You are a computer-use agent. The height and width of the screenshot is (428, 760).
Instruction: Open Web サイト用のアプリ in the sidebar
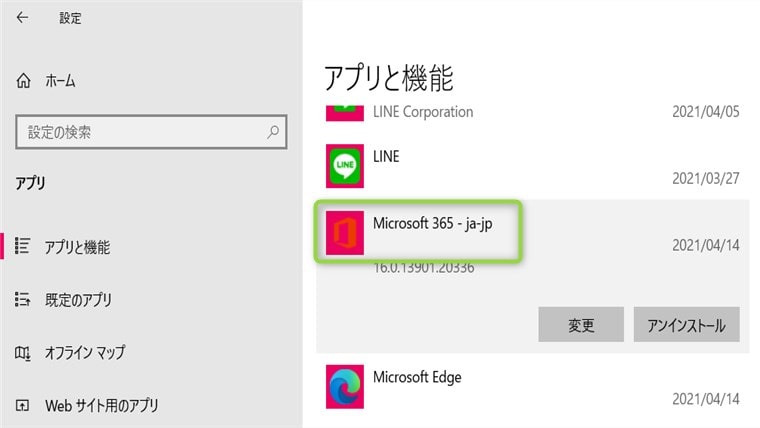coord(102,405)
